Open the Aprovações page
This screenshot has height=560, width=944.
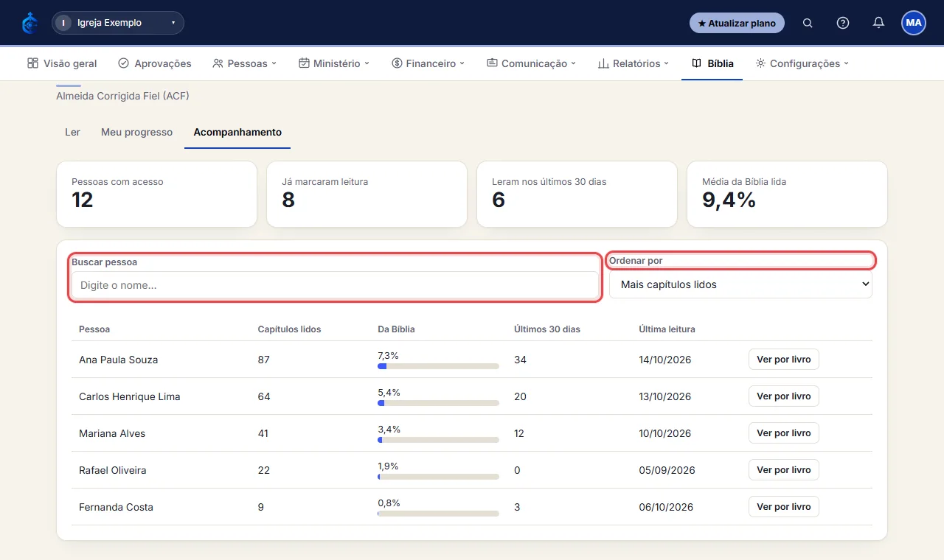pyautogui.click(x=155, y=63)
